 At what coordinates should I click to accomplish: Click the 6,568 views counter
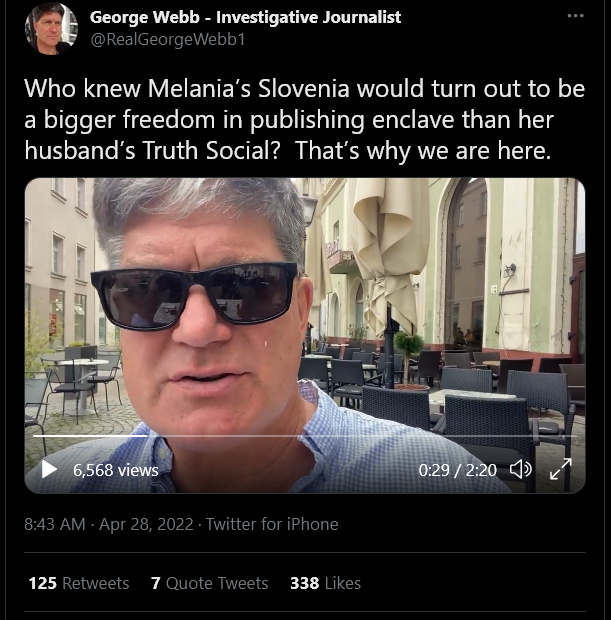[x=115, y=470]
